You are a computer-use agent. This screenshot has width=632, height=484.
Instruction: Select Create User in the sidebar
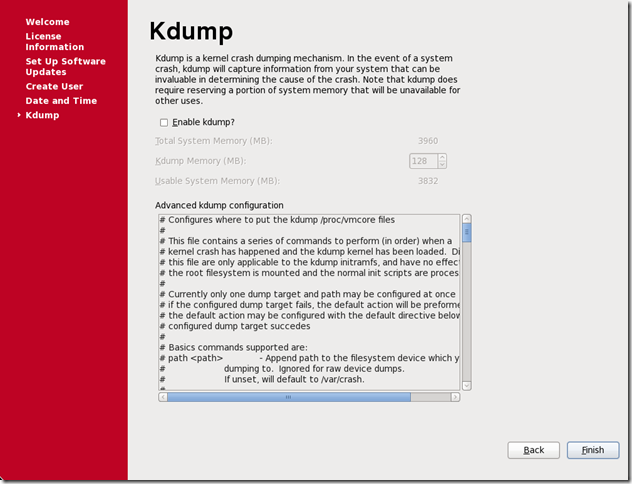[54, 86]
